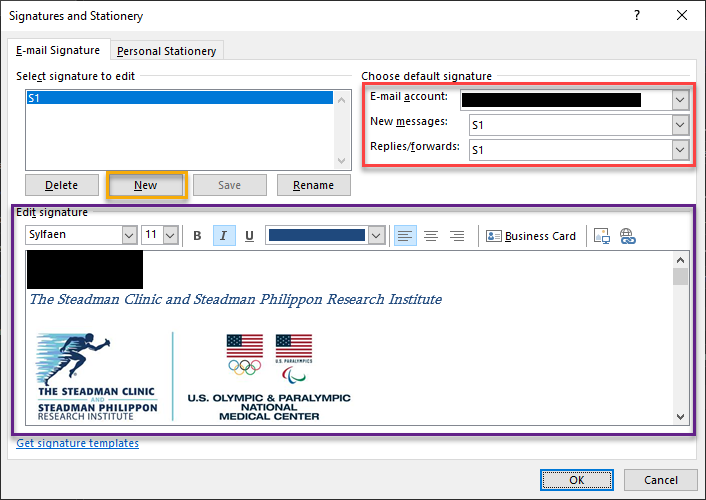Click scroll up arrow in signature editor
Screen dimensions: 706x500
(680, 260)
